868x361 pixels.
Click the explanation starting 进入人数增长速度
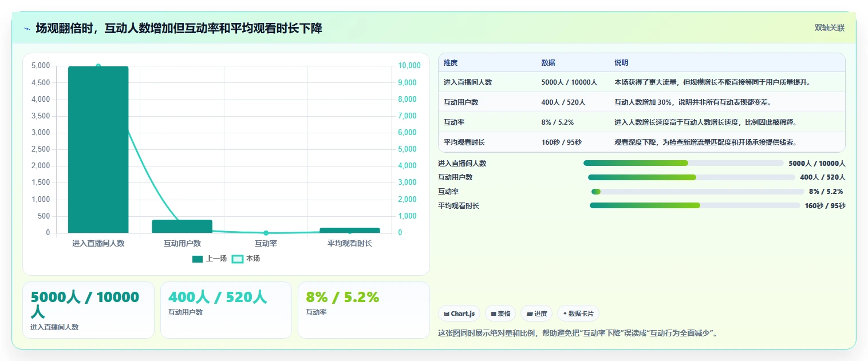[x=705, y=122]
